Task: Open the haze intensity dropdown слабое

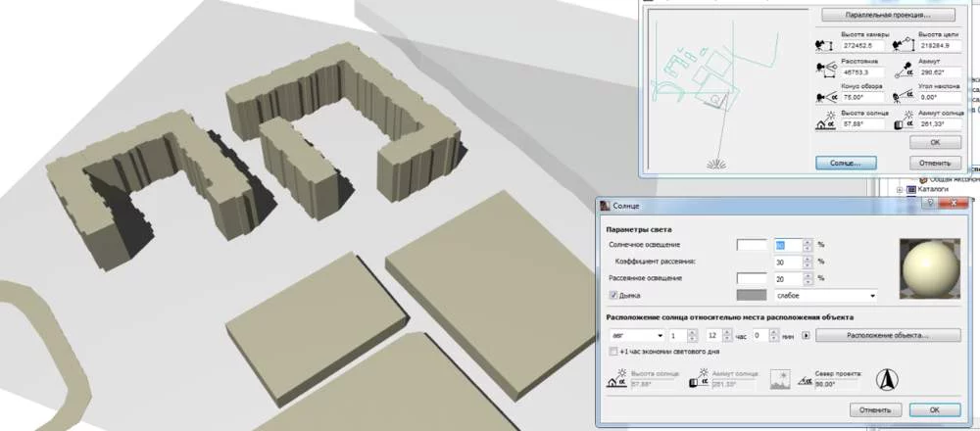Action: click(x=823, y=294)
